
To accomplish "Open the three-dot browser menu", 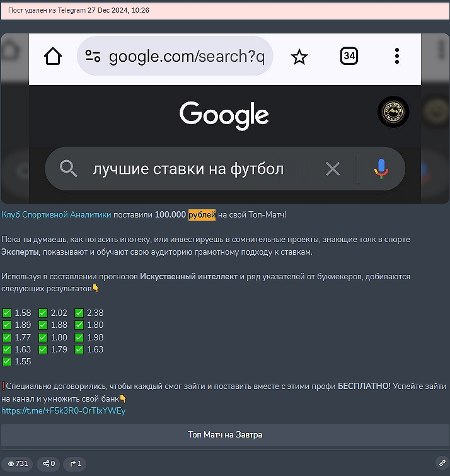I will pos(397,56).
